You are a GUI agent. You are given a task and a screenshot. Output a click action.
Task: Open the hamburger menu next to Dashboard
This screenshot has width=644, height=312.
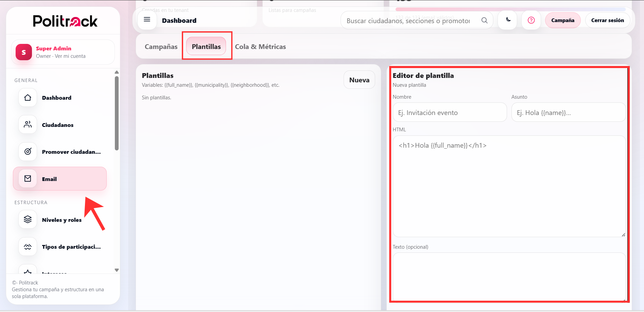(147, 20)
